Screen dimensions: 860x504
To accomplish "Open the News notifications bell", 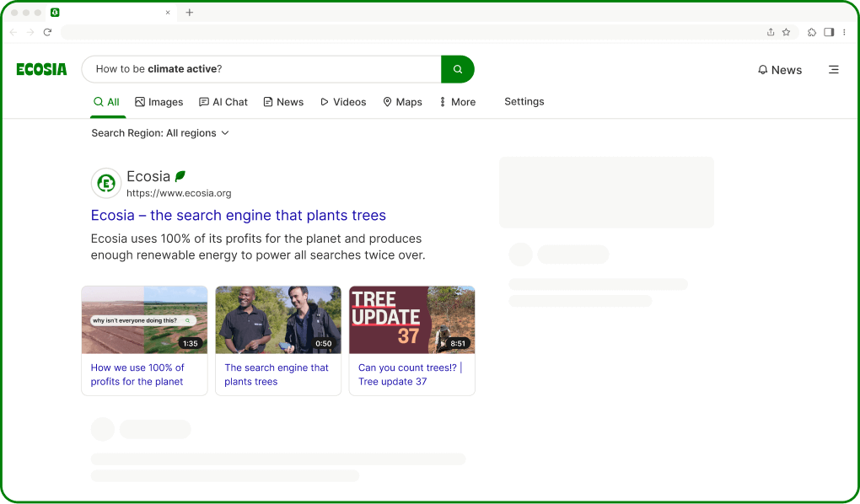I will point(762,69).
